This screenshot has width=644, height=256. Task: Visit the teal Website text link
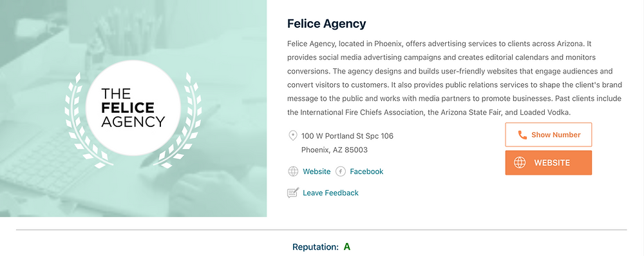coord(316,172)
